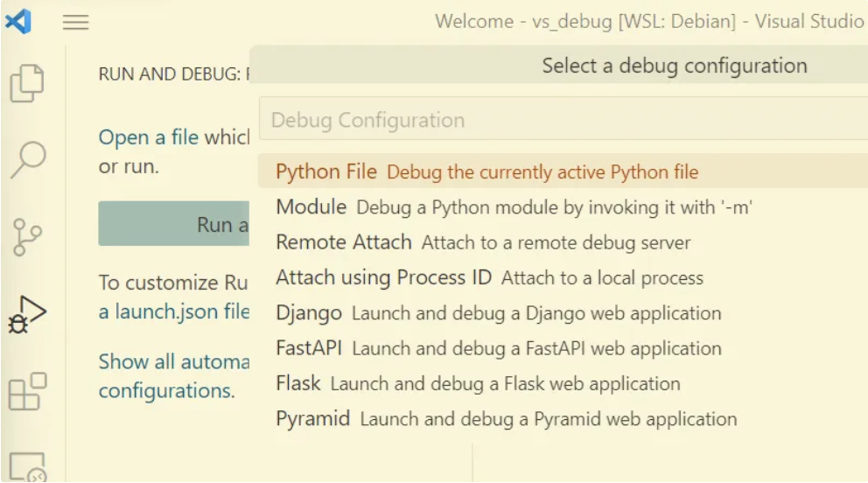Select Pyramid debug configuration
Viewport: 868px width, 483px height.
[x=563, y=419]
